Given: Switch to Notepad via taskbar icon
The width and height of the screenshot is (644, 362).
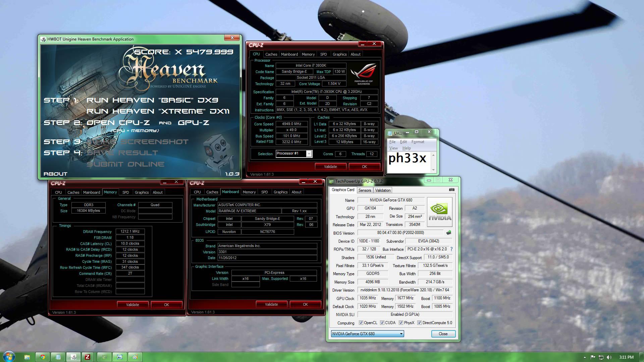Looking at the screenshot, I should click(x=58, y=357).
